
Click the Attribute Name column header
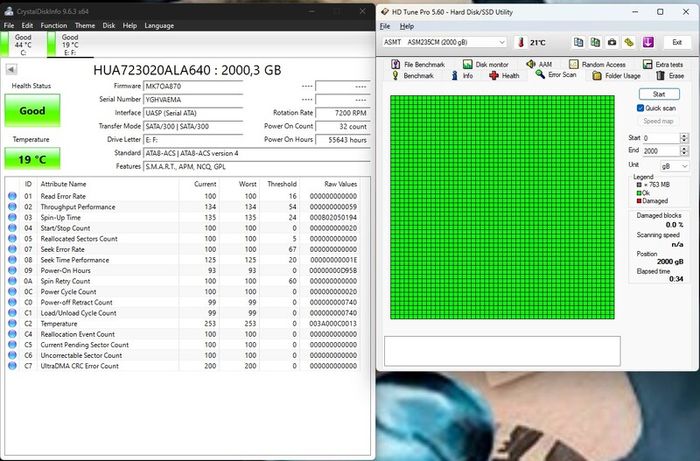coord(63,184)
